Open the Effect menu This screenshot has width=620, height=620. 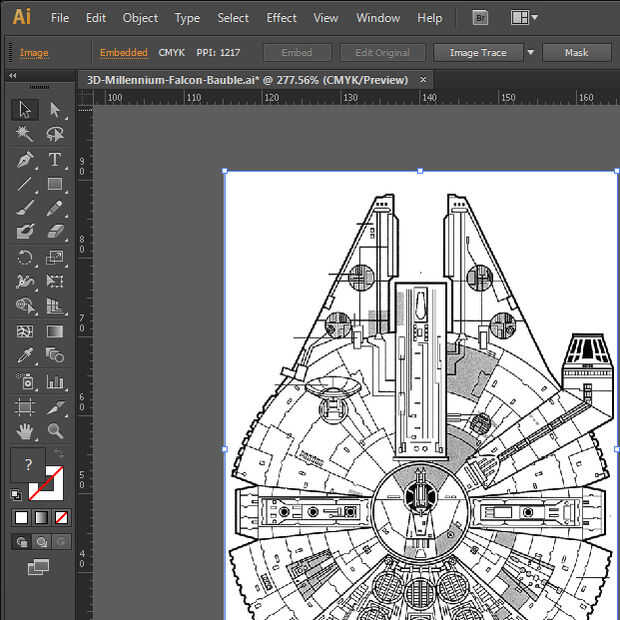(281, 18)
